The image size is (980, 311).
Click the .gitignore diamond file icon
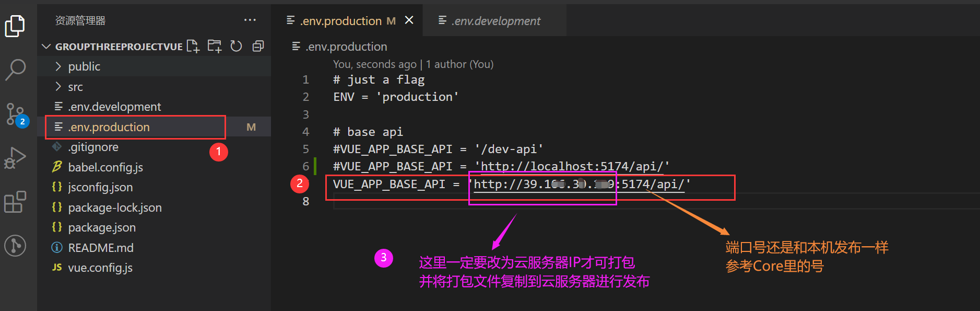pyautogui.click(x=57, y=146)
